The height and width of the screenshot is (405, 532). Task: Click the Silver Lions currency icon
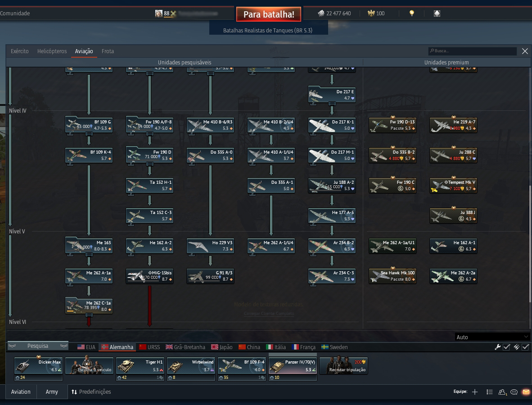pos(321,14)
